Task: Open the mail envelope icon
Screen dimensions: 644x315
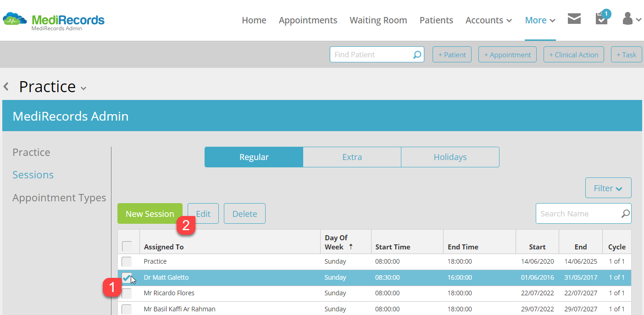Action: [574, 19]
